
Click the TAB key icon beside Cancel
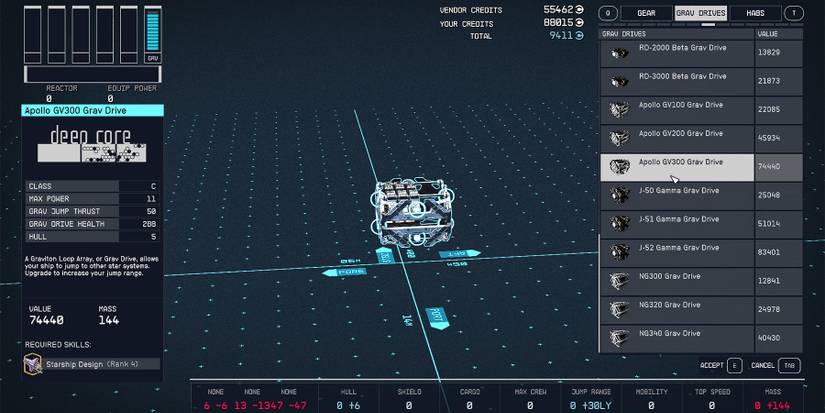(789, 365)
